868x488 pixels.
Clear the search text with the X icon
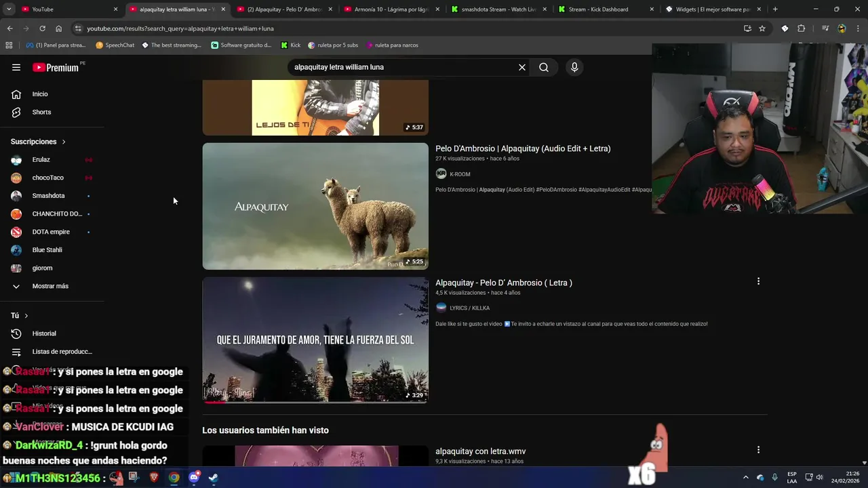pyautogui.click(x=522, y=67)
